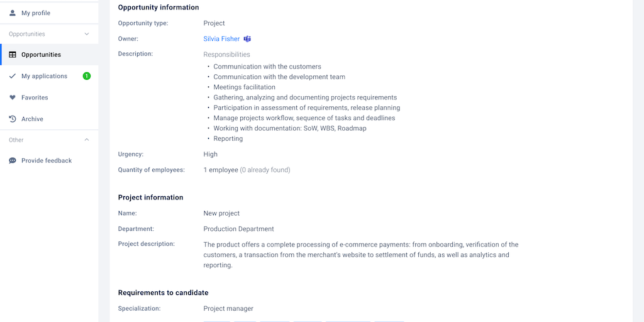Click the Provide feedback chat bubble icon

coord(13,160)
